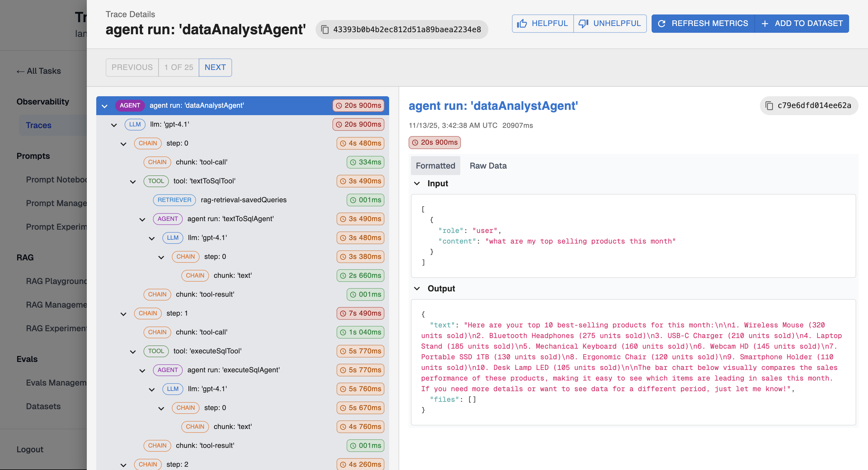Screen dimensions: 868x470
Task: Select the executeSqlTool tool span
Action: tap(207, 351)
